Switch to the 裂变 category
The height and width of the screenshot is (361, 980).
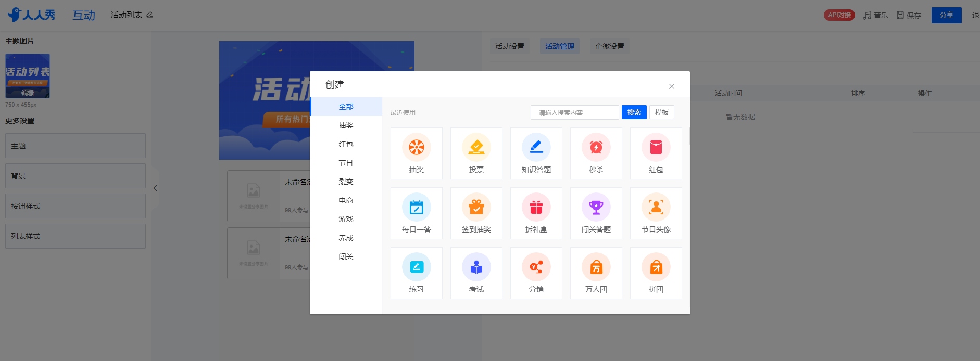(x=346, y=182)
